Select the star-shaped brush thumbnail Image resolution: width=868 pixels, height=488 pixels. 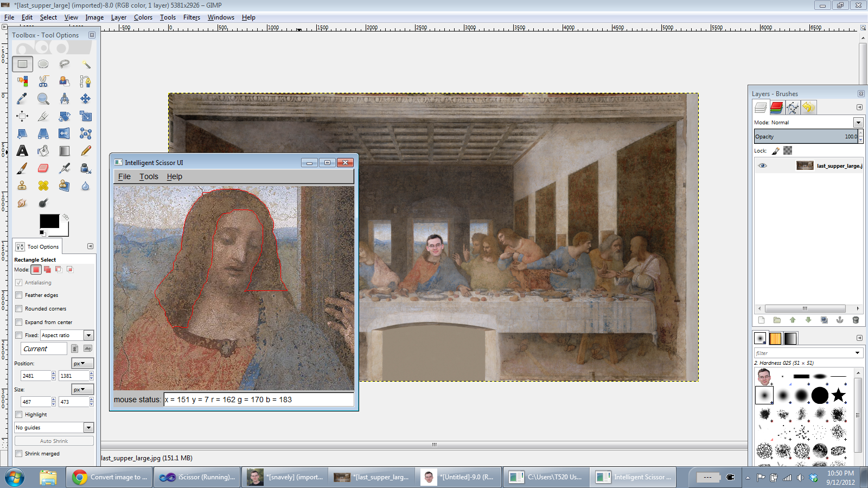839,395
